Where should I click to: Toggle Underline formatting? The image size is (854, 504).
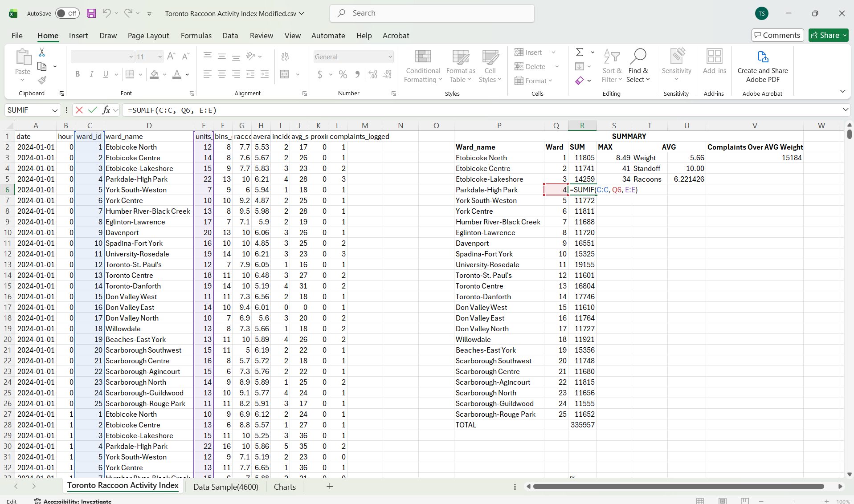click(106, 74)
